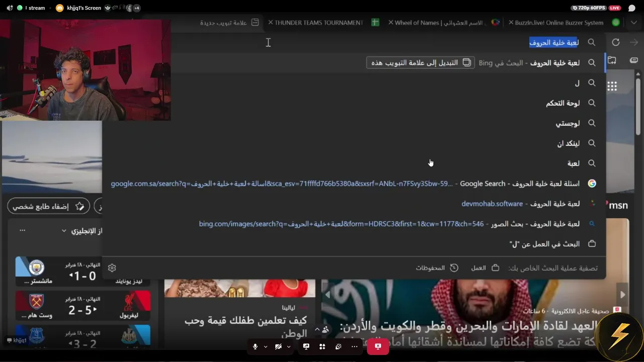Click the apps grid icon
644x362 pixels.
(612, 86)
